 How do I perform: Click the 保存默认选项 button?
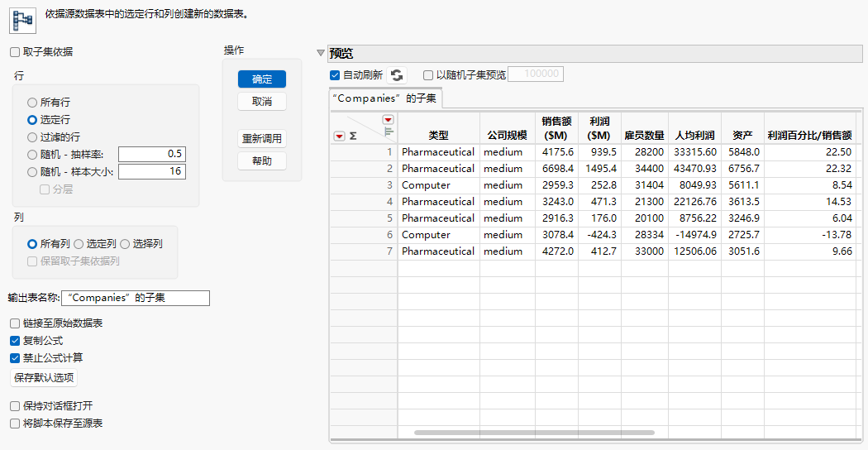44,378
